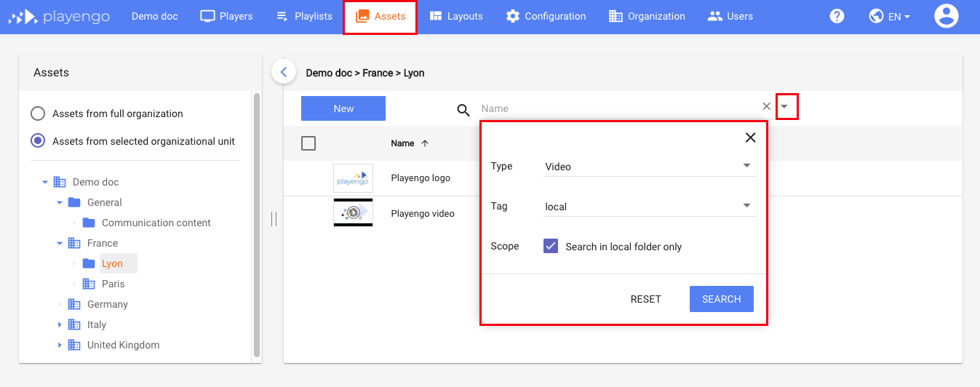Click the Communication content folder icon

click(89, 223)
